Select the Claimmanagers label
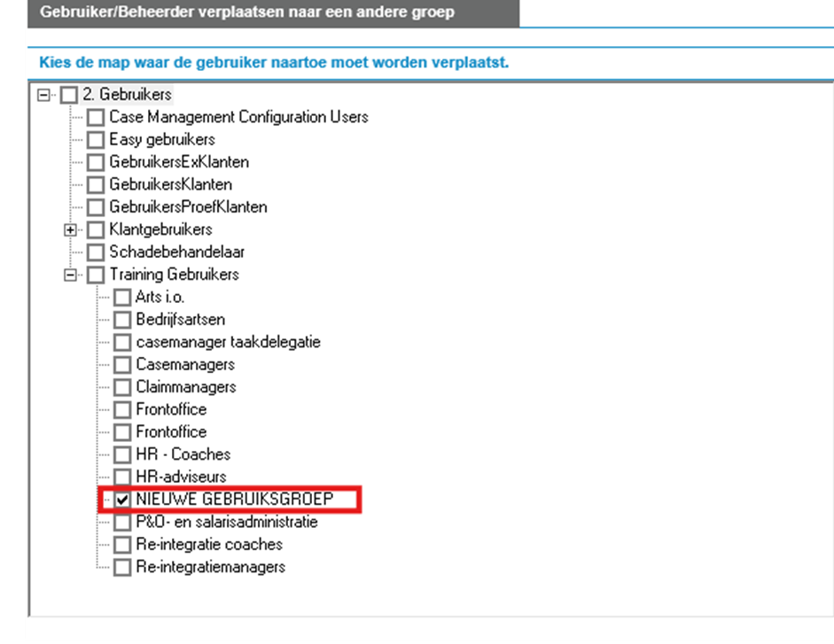 coord(186,386)
